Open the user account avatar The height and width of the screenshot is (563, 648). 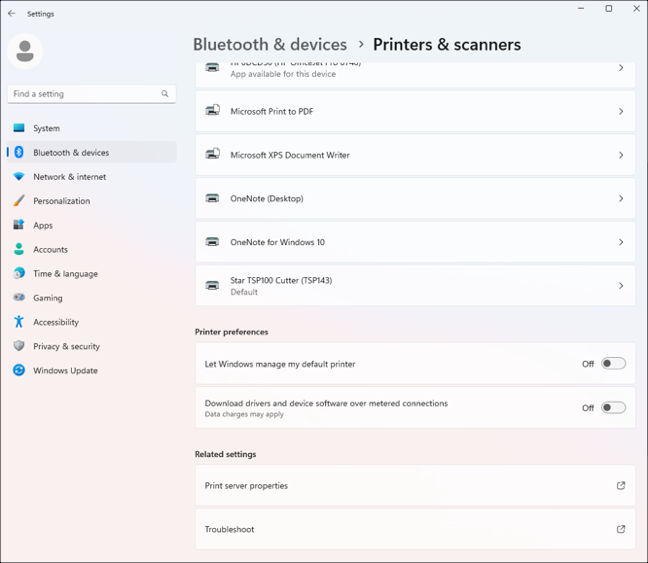point(25,51)
